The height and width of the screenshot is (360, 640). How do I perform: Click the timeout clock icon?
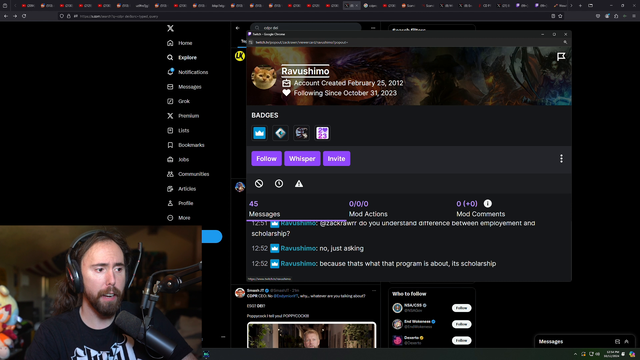279,184
